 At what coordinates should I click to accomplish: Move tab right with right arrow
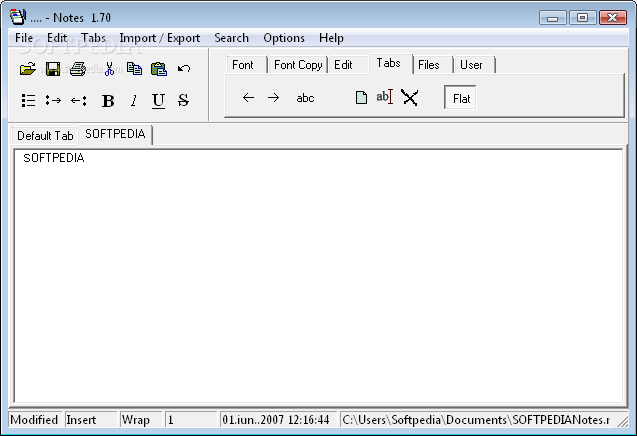273,98
